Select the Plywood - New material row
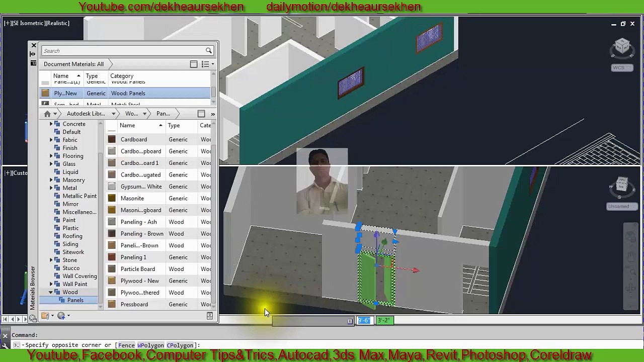 pyautogui.click(x=159, y=281)
